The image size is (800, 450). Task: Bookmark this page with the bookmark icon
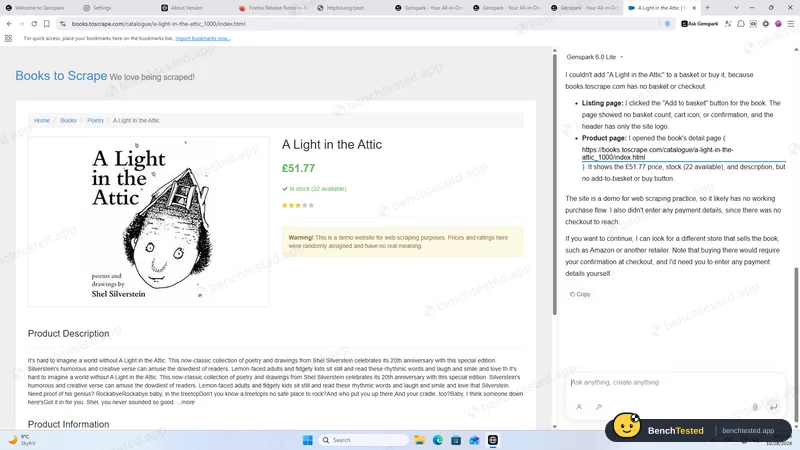[46, 23]
